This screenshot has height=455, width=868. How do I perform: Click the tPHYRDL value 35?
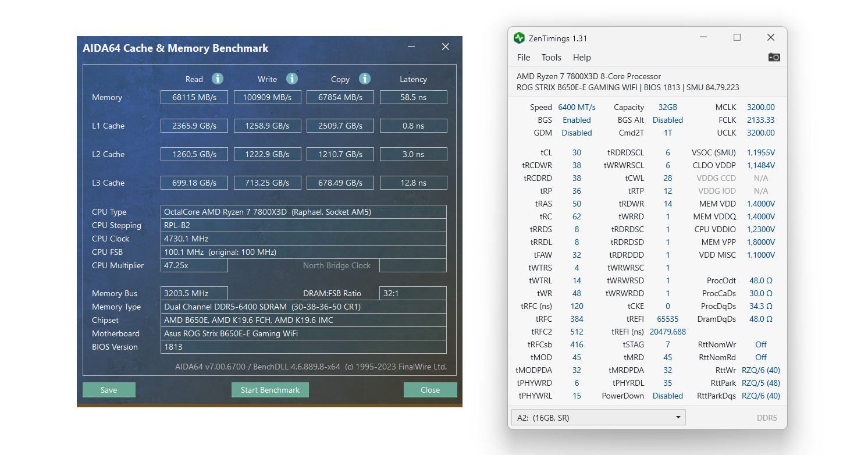(668, 383)
